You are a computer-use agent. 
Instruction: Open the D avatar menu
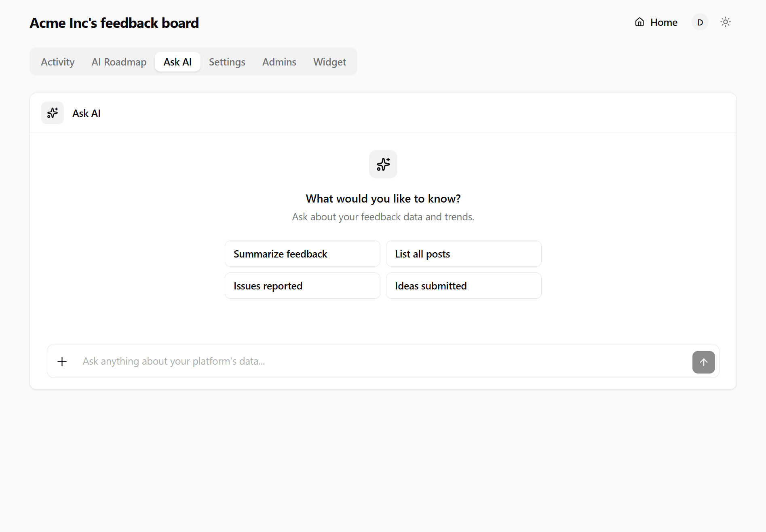click(x=700, y=22)
